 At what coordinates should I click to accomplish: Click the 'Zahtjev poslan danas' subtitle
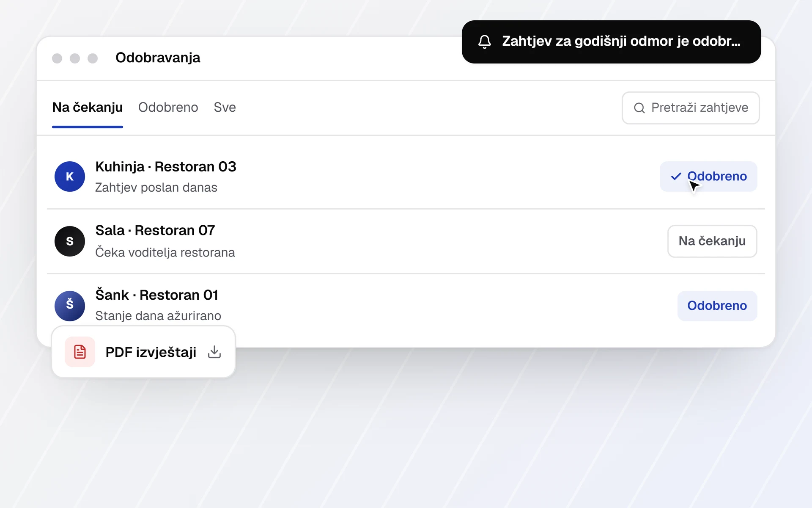[156, 188]
